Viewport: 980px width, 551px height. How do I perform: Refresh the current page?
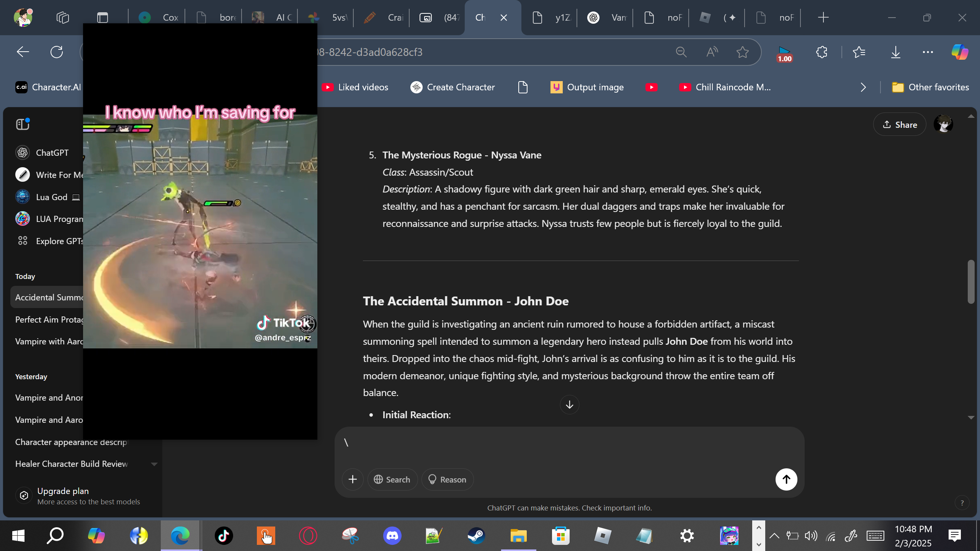(57, 52)
